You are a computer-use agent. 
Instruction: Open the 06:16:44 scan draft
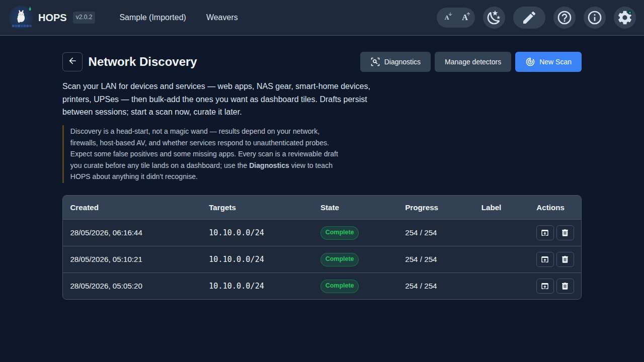pos(545,233)
